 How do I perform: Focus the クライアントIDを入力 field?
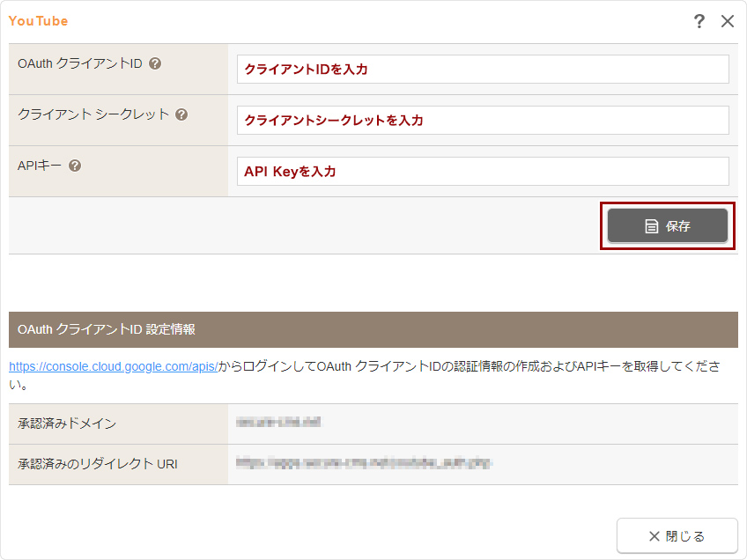coord(483,69)
